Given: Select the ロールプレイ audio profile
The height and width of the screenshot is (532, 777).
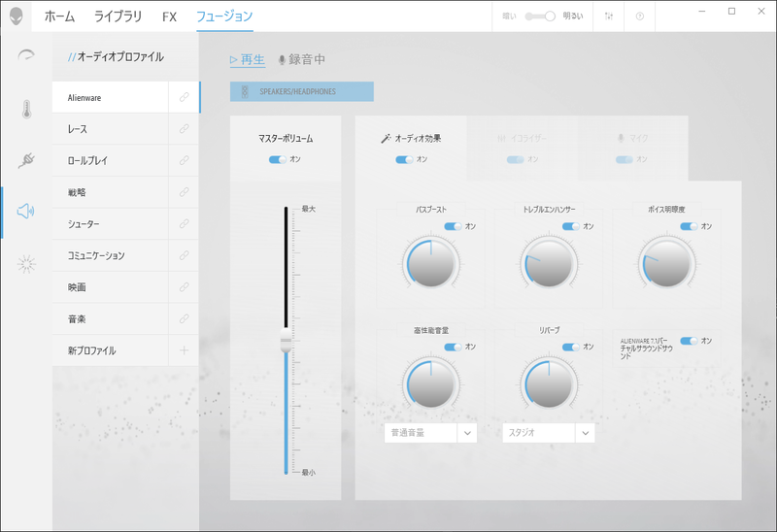Looking at the screenshot, I should [x=110, y=160].
